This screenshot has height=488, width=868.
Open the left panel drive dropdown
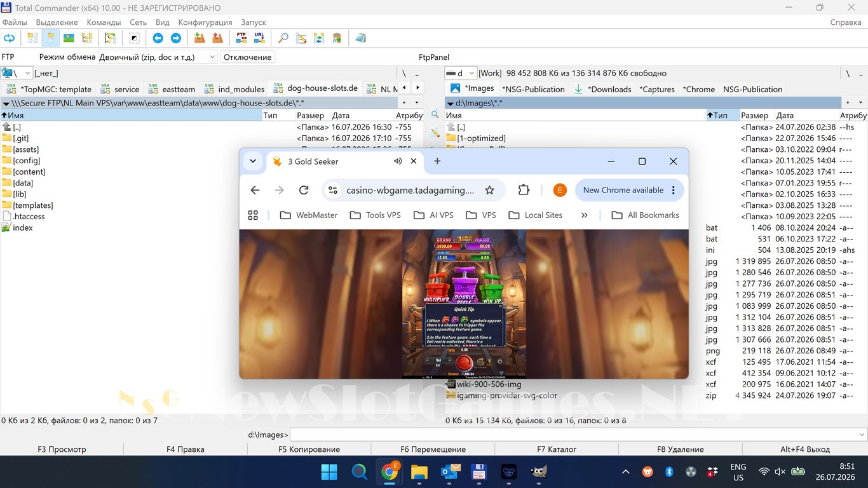point(16,73)
